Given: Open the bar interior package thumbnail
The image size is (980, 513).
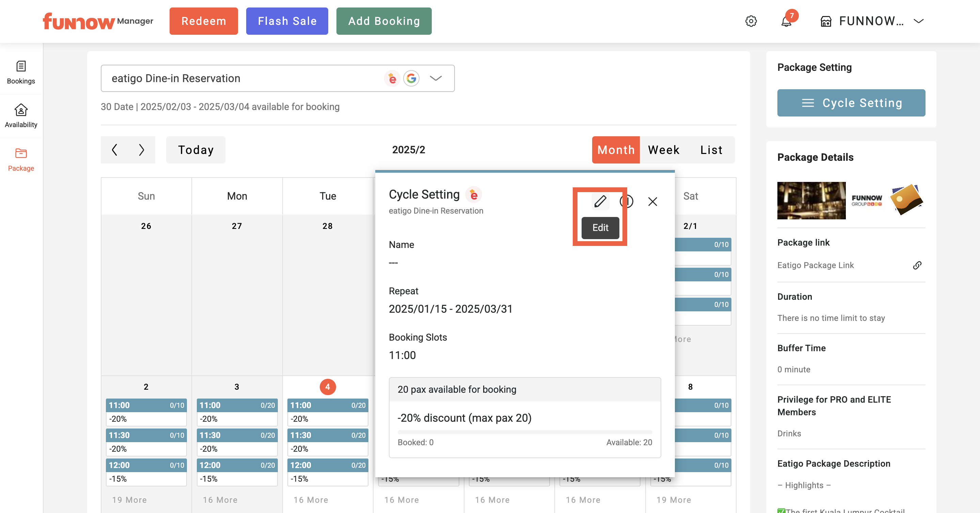Looking at the screenshot, I should point(811,201).
